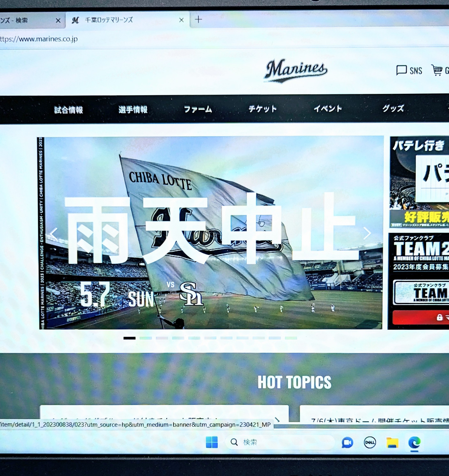449x476 pixels.
Task: Close the 検索 tab
Action: click(x=58, y=21)
